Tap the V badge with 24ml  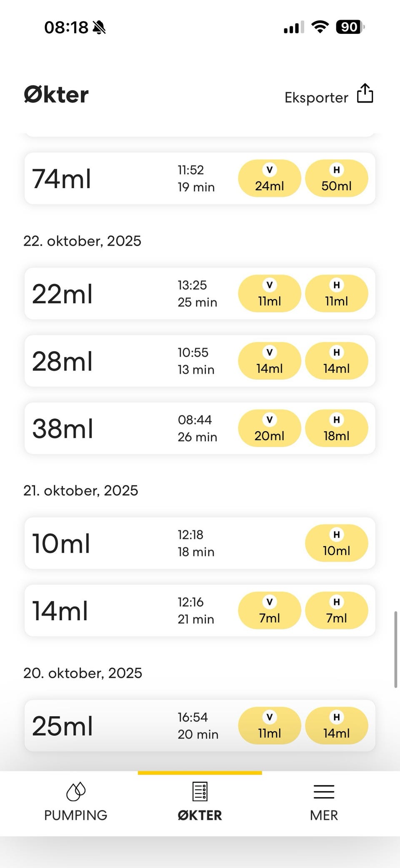(270, 179)
